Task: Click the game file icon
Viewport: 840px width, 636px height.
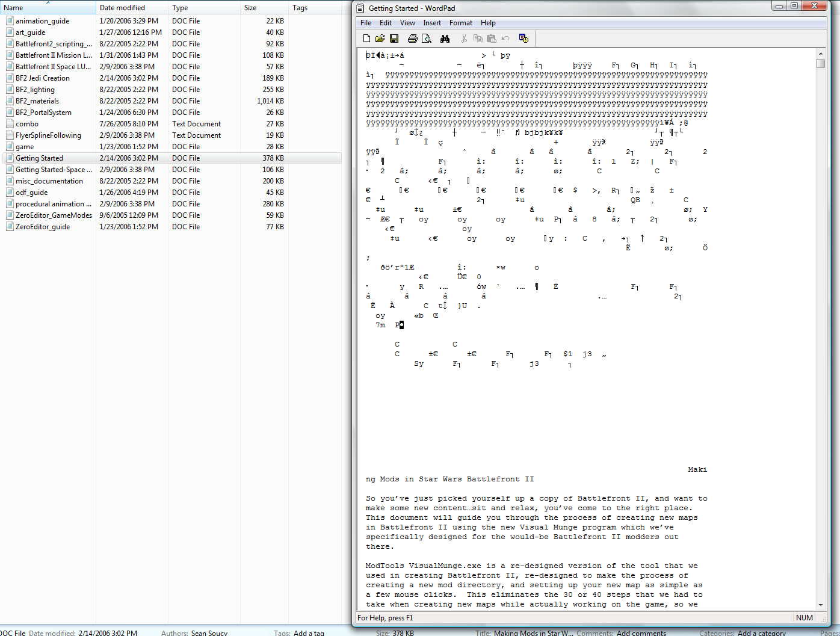Action: [x=10, y=146]
